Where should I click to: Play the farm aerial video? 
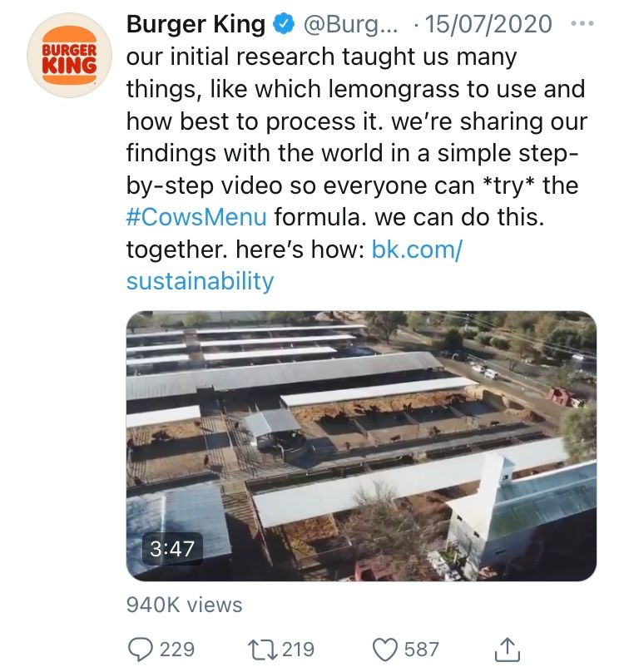[x=361, y=446]
